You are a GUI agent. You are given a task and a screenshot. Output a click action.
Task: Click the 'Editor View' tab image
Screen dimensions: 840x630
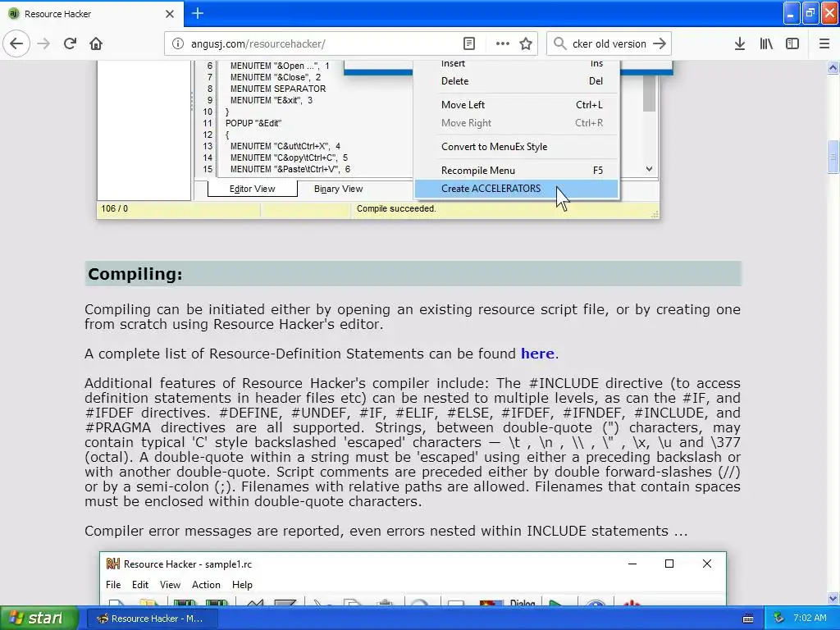[x=253, y=189]
